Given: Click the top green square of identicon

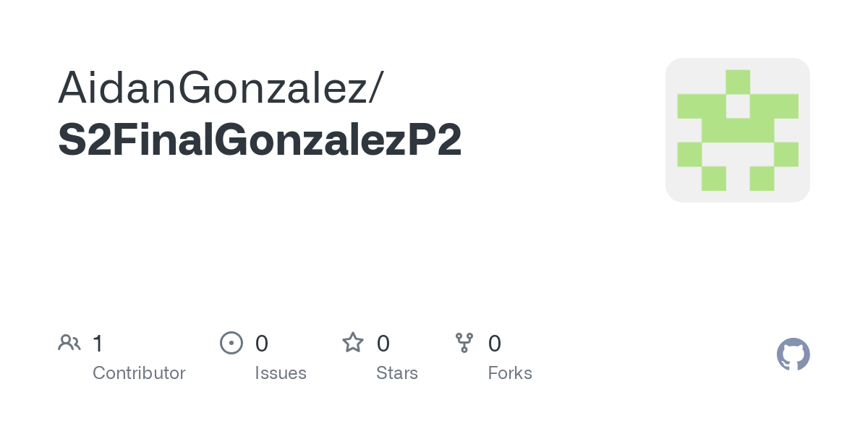Looking at the screenshot, I should [x=738, y=82].
